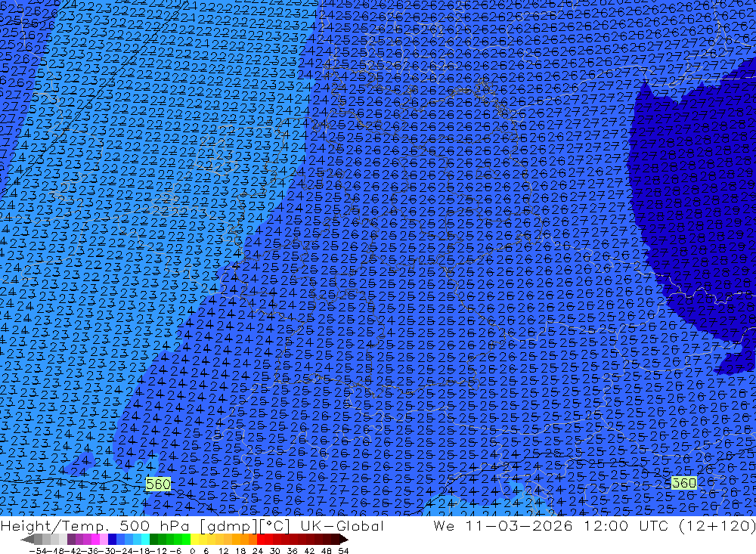Click the dark maroon right arrow of color scale
756x554 pixels.
[x=344, y=540]
